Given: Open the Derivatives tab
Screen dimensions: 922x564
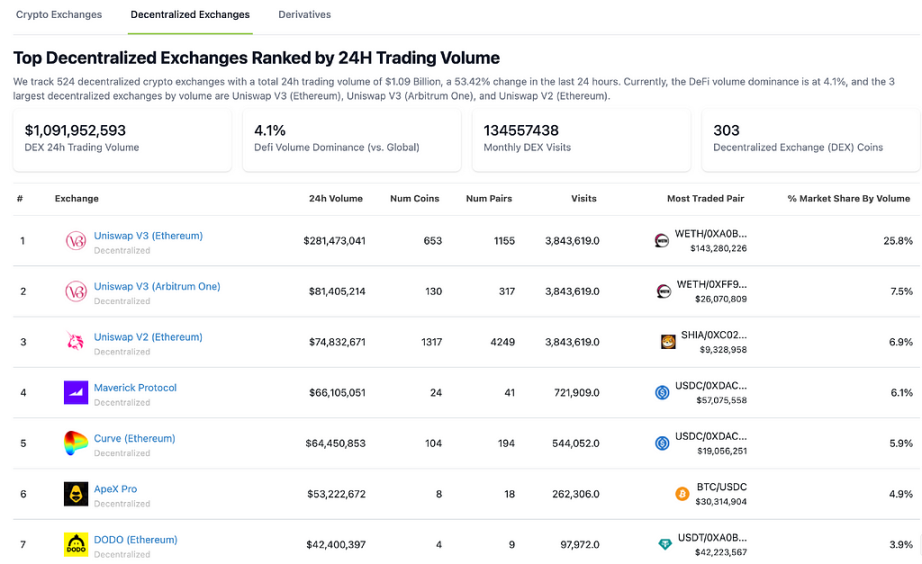Looking at the screenshot, I should click(305, 15).
